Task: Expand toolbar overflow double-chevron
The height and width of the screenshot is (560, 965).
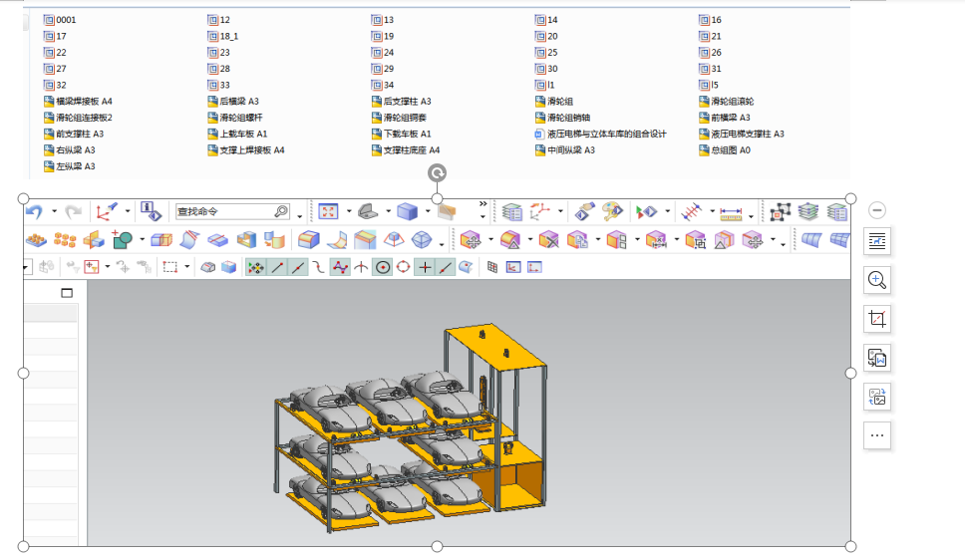Action: (x=483, y=203)
